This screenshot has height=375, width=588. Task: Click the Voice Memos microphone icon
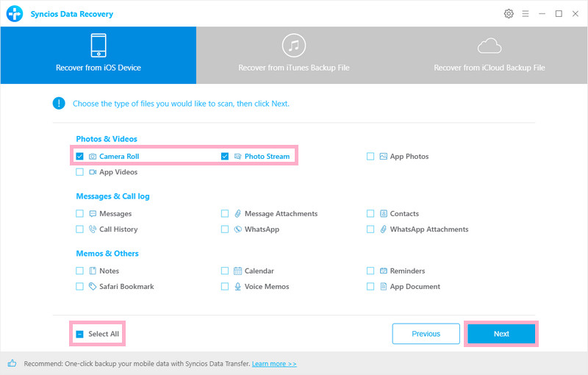(x=237, y=287)
